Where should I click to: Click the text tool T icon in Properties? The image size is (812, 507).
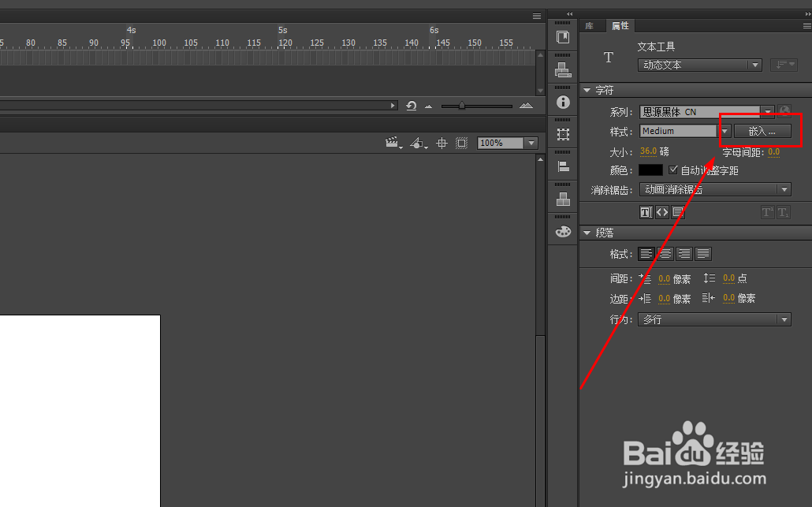tap(609, 57)
